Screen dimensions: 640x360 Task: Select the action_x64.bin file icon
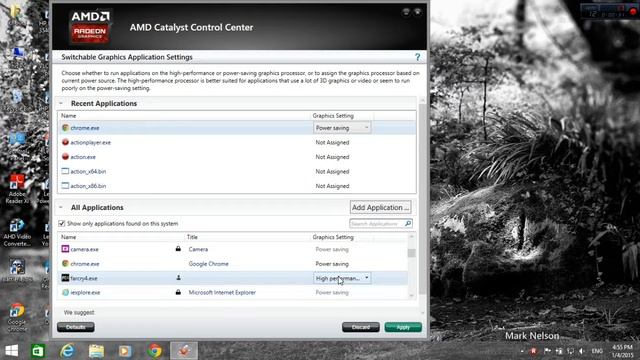65,171
